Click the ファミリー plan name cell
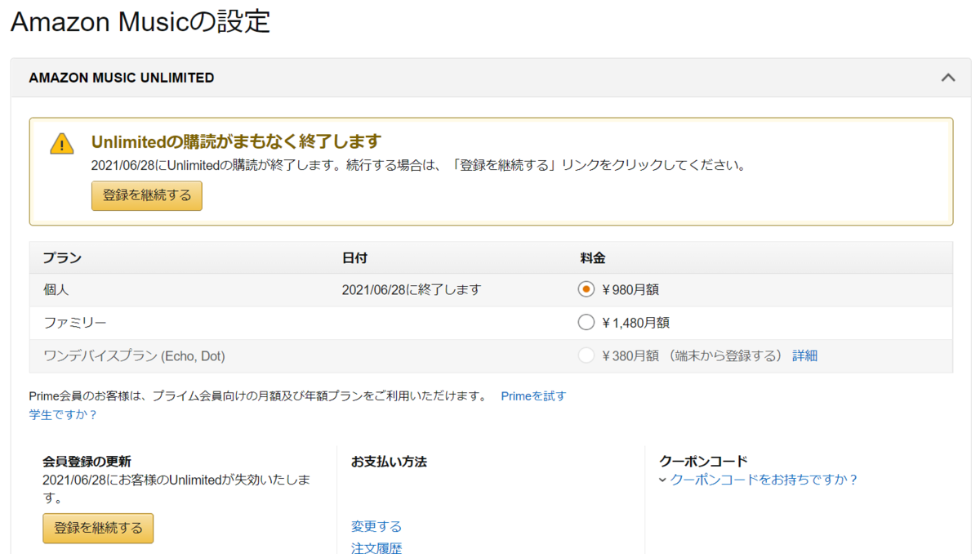The image size is (980, 554). tap(75, 323)
